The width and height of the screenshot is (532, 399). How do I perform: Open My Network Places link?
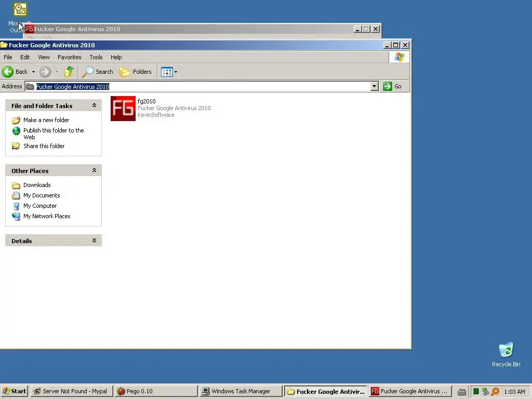(x=47, y=216)
